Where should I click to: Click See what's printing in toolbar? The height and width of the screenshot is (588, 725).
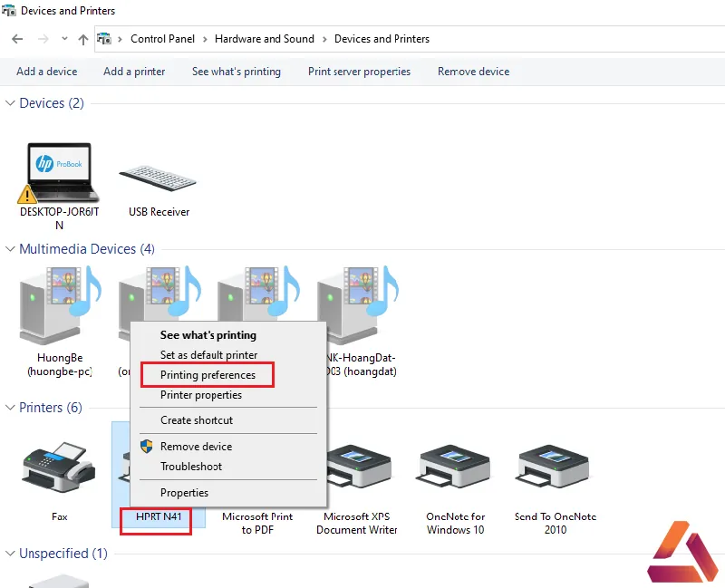click(x=237, y=72)
